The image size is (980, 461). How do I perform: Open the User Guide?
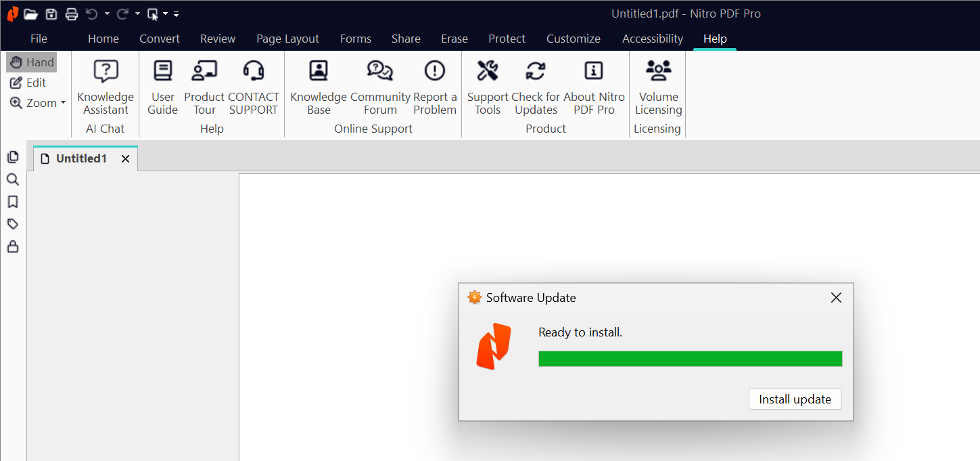(x=162, y=71)
